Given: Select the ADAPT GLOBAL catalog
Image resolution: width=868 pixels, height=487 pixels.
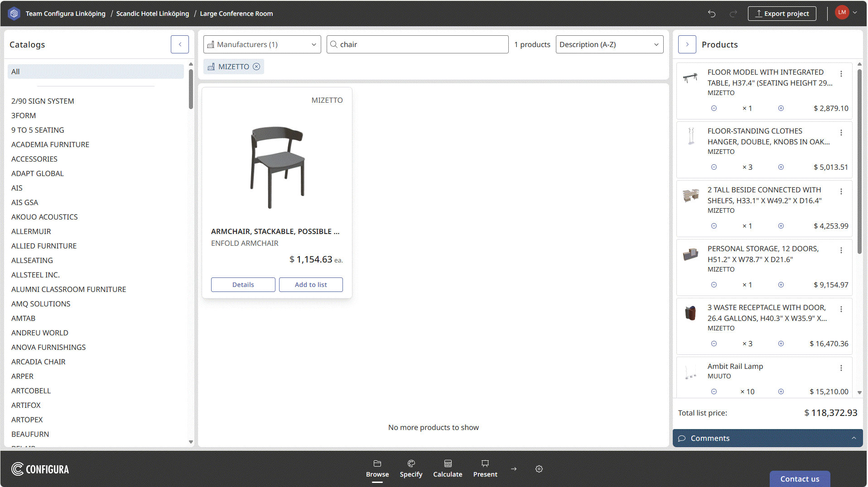Looking at the screenshot, I should (38, 173).
